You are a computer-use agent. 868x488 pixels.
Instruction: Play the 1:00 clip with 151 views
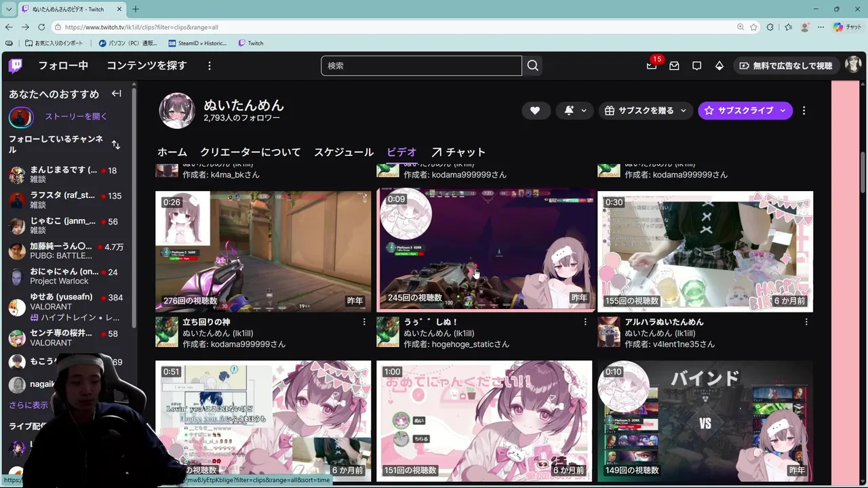(485, 421)
